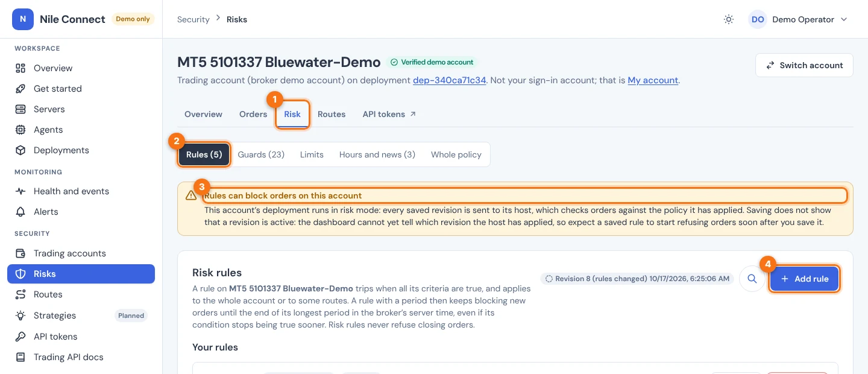The image size is (868, 374).
Task: Show the Hours and news (3) sub-tab
Action: click(377, 154)
